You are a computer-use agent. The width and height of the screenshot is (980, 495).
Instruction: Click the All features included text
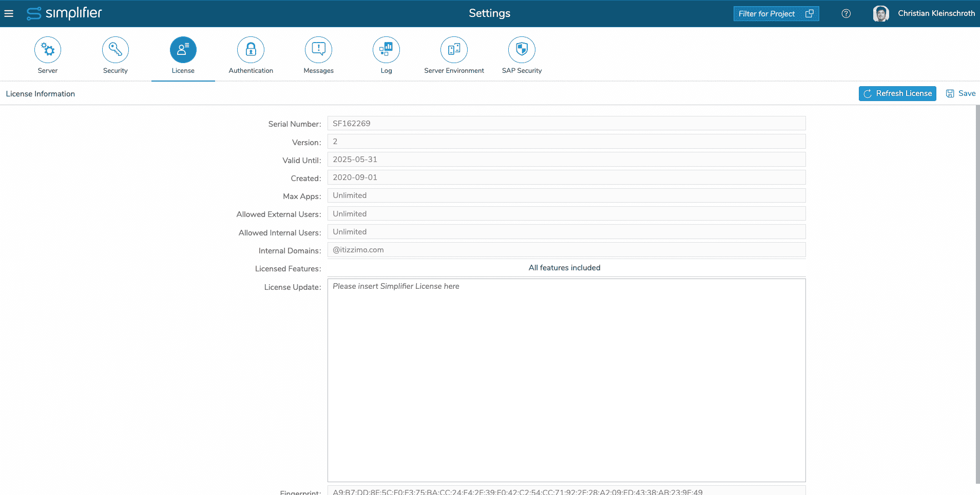tap(564, 268)
